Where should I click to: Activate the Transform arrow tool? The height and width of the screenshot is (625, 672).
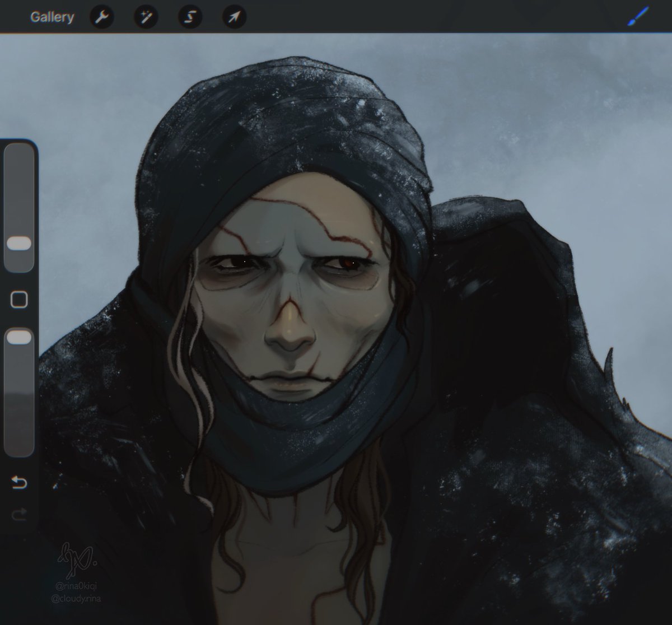234,17
